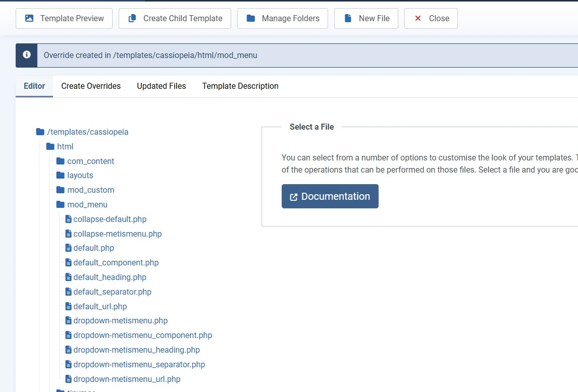
Task: Click the file icon beside default_separator.php
Action: [68, 292]
